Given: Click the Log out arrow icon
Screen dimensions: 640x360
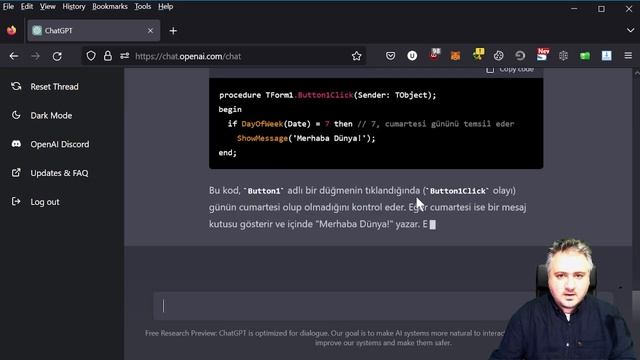Looking at the screenshot, I should (16, 201).
